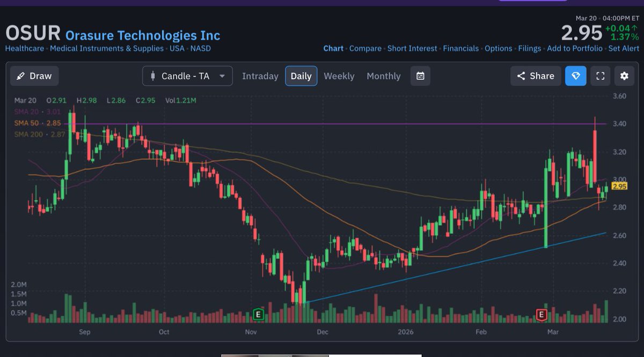The image size is (644, 357).
Task: Click Set Alert link
Action: click(624, 48)
